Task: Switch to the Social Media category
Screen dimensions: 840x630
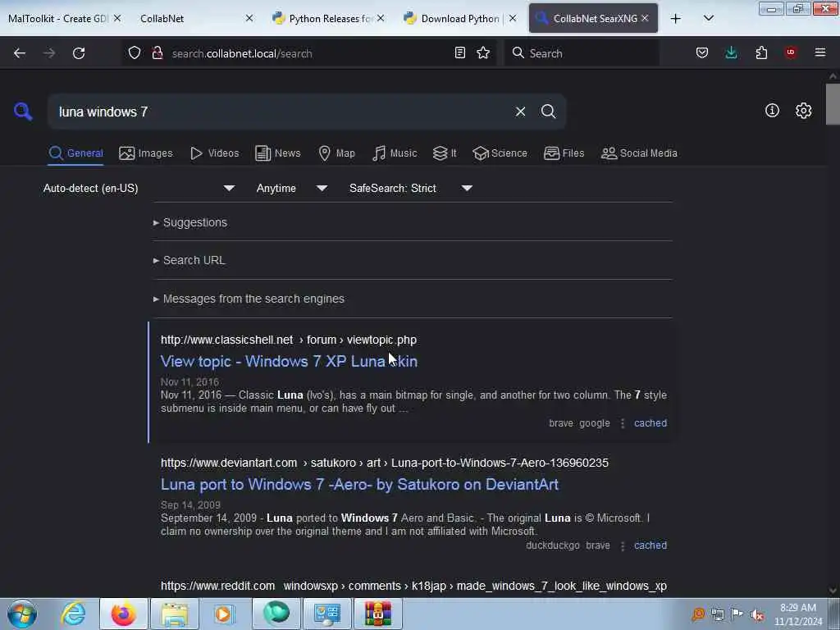Action: [639, 153]
